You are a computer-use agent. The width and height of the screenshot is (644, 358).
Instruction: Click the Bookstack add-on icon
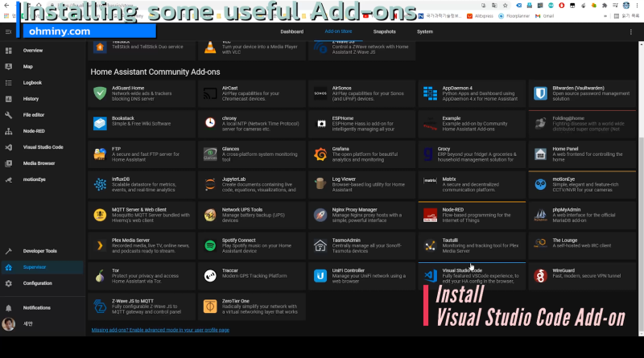tap(100, 124)
